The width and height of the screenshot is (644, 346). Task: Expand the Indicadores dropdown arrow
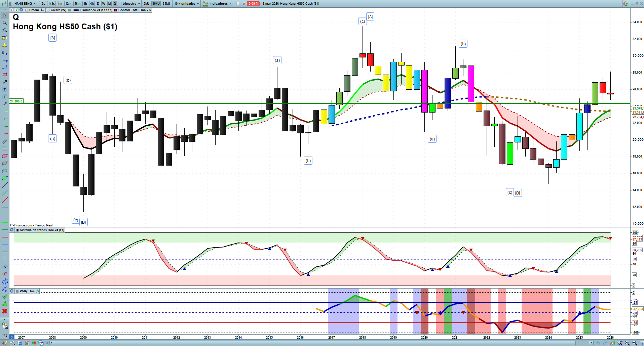231,4
